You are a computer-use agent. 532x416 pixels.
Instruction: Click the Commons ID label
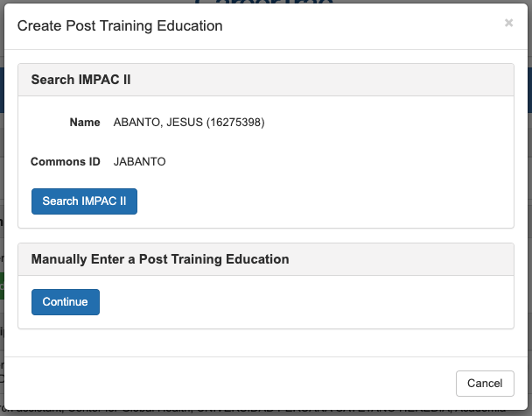click(x=66, y=162)
